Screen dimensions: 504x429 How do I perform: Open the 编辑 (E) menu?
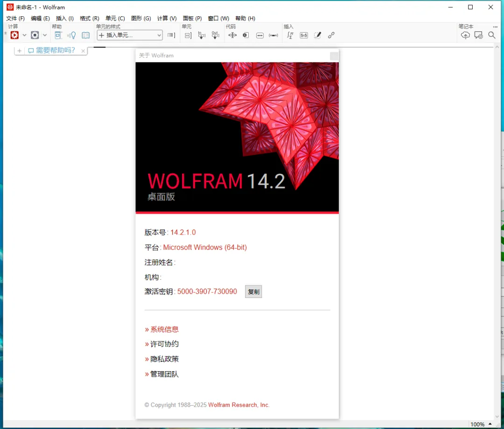[x=40, y=18]
